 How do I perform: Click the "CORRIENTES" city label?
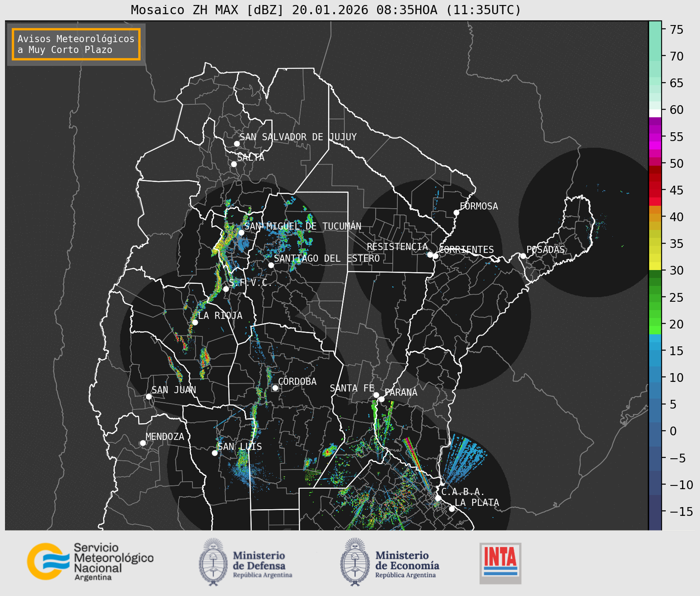466,250
